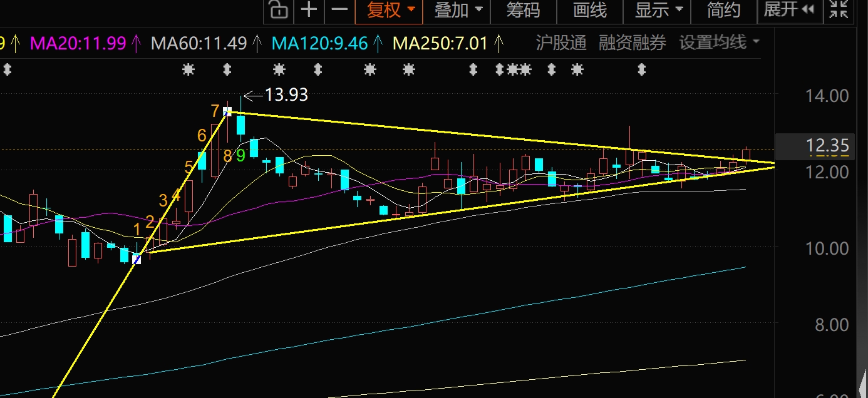Click the MA250:7.01 indicator label
868x398 pixels.
(440, 43)
